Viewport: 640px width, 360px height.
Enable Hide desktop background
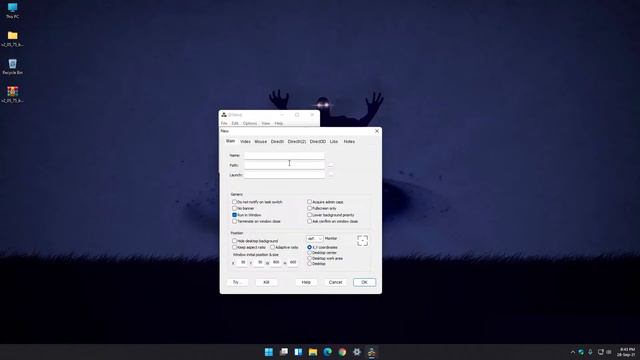234,241
